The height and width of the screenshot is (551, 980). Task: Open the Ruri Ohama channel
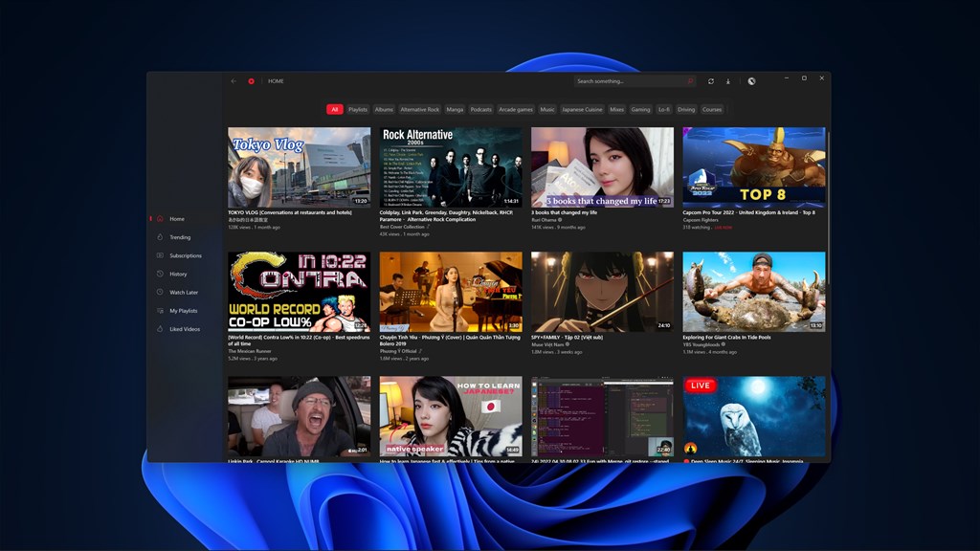coord(544,220)
